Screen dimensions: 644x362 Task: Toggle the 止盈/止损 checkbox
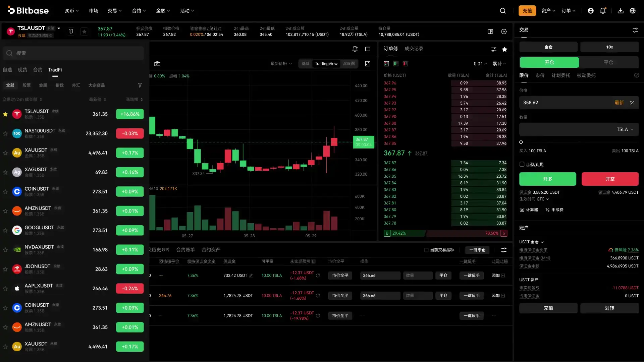click(522, 164)
